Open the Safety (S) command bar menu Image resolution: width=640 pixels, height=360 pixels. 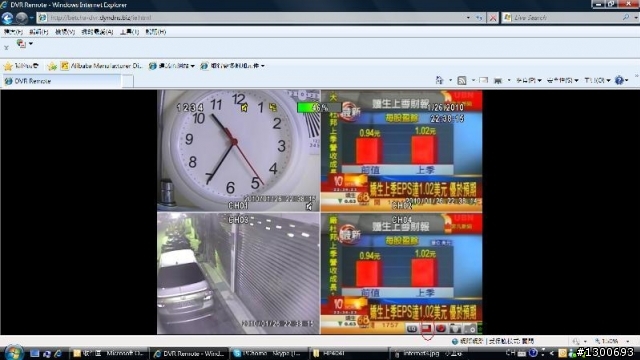(562, 80)
